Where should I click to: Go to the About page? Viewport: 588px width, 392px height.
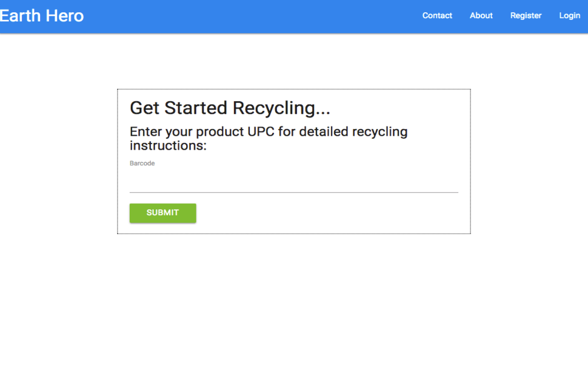(481, 16)
